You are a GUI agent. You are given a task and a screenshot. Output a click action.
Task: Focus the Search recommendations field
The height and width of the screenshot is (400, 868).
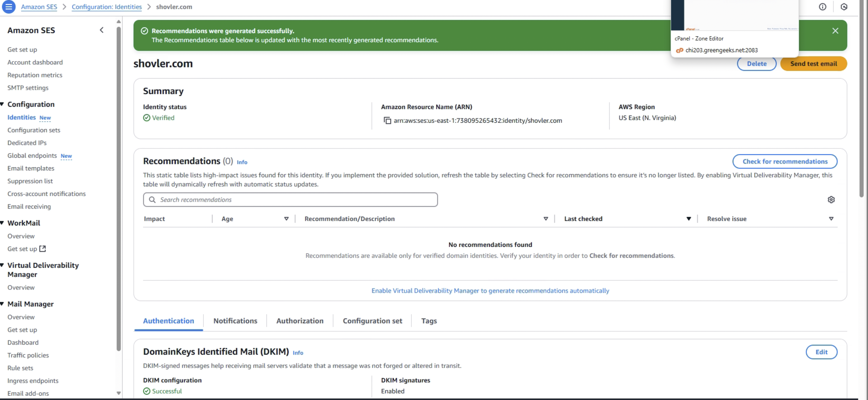(x=291, y=200)
